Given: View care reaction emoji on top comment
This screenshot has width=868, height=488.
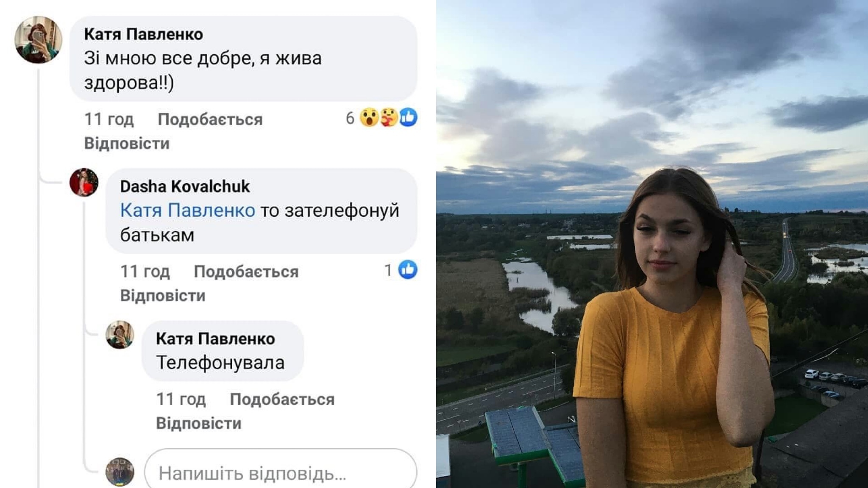Looking at the screenshot, I should click(x=389, y=118).
